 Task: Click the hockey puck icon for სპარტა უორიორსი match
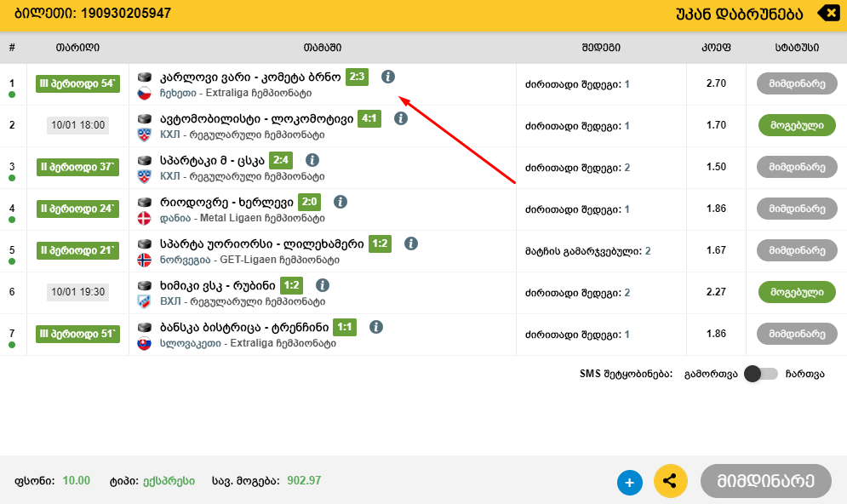pos(144,243)
